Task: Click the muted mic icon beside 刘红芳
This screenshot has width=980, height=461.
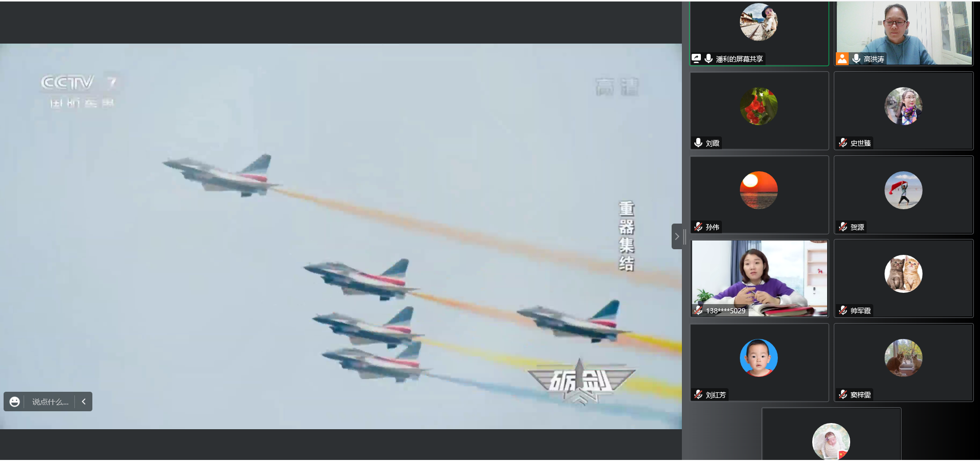Action: pos(698,394)
